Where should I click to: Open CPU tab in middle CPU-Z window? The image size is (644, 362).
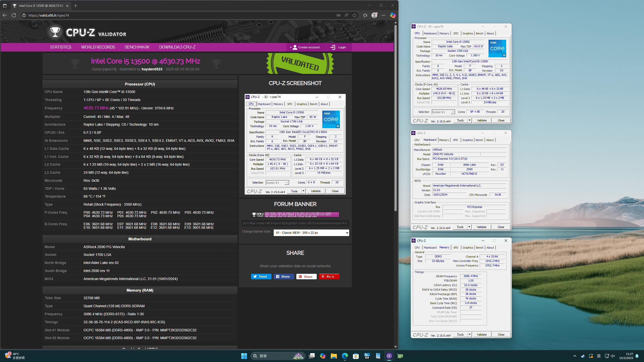417,140
